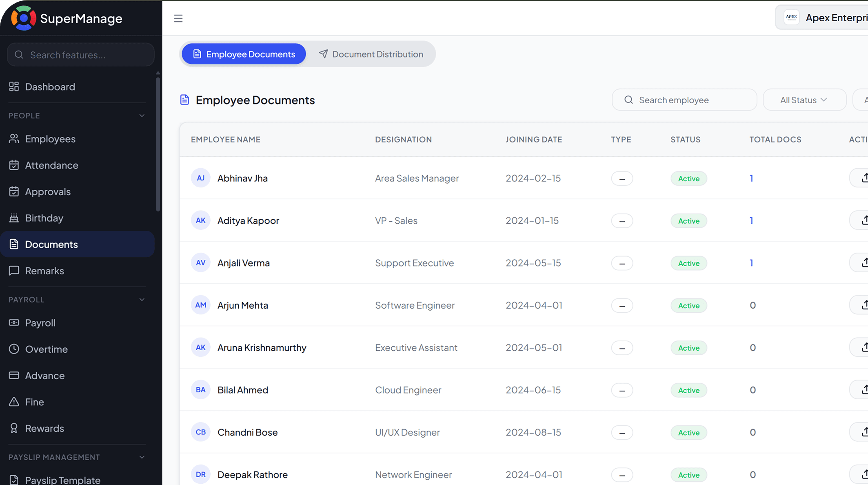Click the 'Executive Assistant' designation cell
The width and height of the screenshot is (868, 485).
416,347
